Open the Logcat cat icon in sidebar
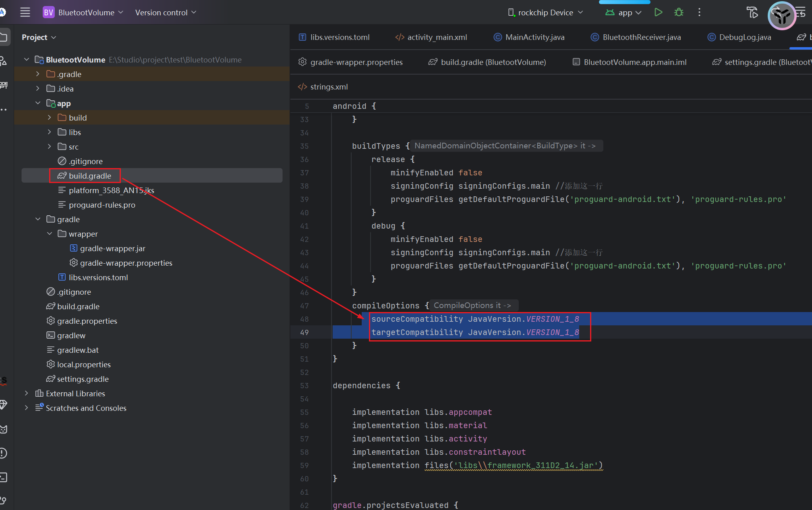The height and width of the screenshot is (510, 812). click(4, 429)
